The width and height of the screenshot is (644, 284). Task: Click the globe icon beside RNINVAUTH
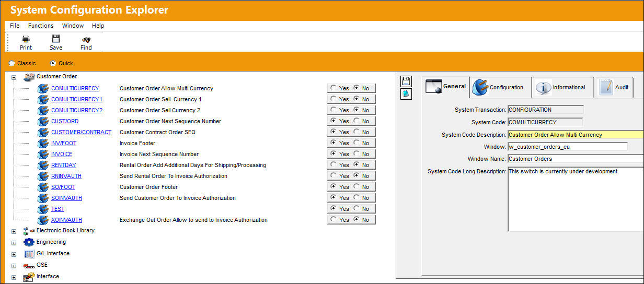click(43, 176)
